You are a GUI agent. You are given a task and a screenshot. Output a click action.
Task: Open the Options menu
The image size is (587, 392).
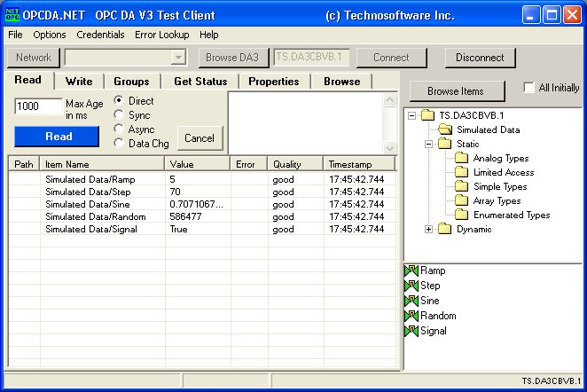click(x=50, y=35)
